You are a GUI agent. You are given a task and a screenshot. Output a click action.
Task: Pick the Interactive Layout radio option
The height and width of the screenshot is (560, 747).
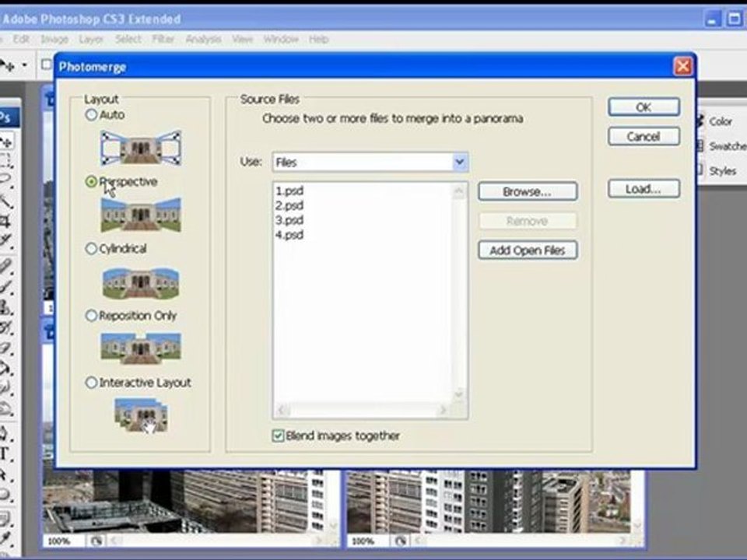(x=91, y=383)
